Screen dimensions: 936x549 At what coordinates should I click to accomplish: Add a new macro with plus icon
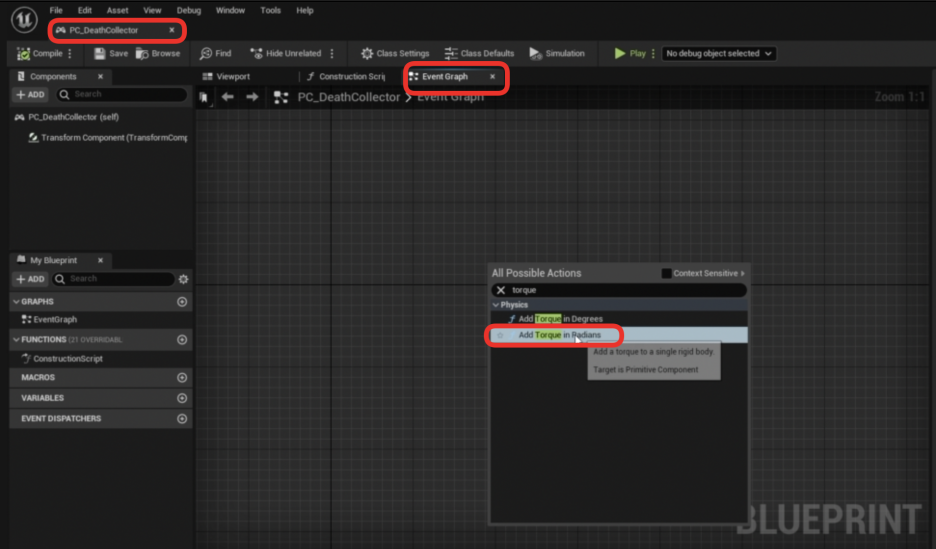click(x=182, y=378)
